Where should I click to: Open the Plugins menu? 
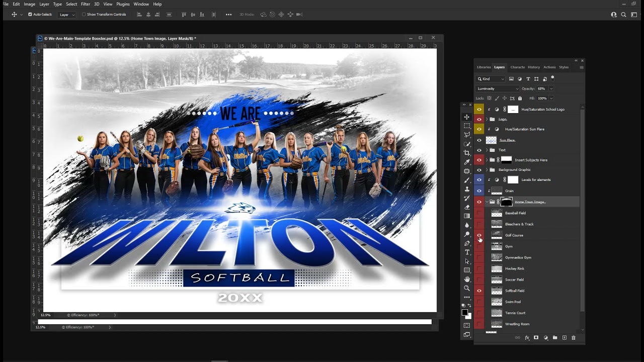[x=123, y=4]
